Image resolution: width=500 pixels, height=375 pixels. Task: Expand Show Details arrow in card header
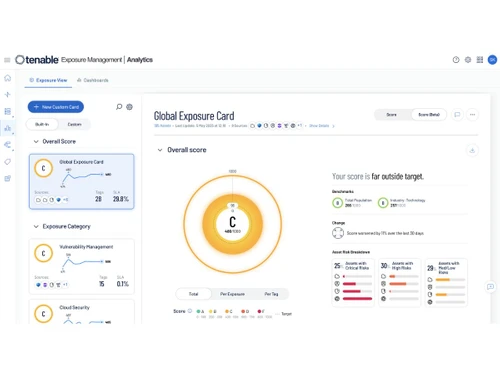coord(333,126)
